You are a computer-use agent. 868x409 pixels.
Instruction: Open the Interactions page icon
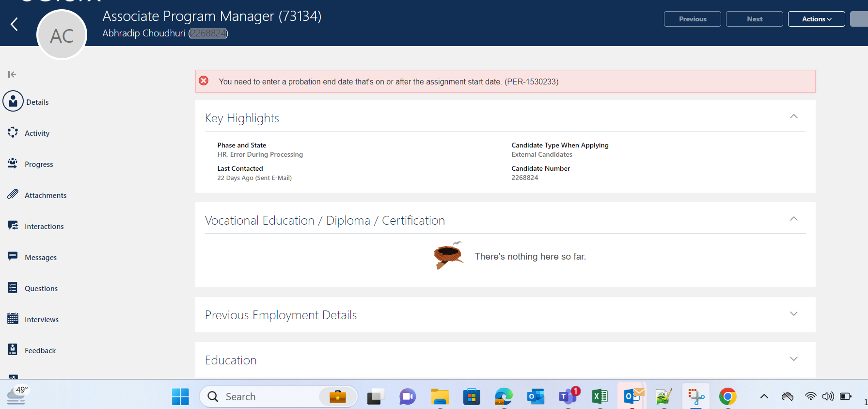point(13,226)
